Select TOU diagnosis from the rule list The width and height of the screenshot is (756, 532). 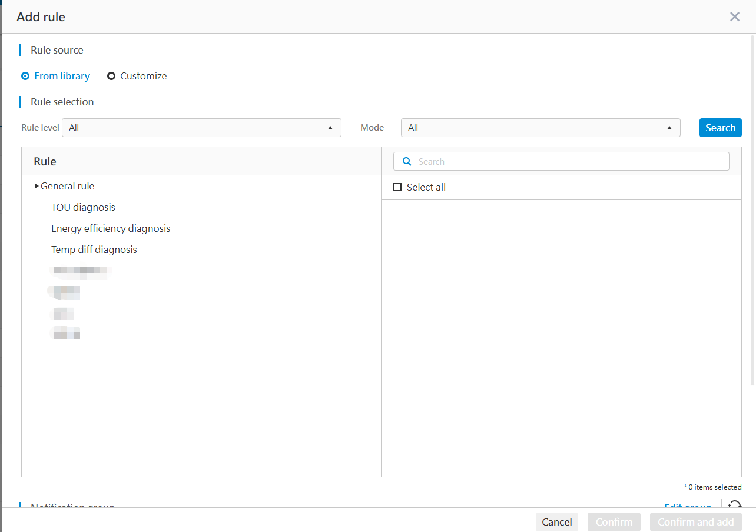[x=83, y=207]
